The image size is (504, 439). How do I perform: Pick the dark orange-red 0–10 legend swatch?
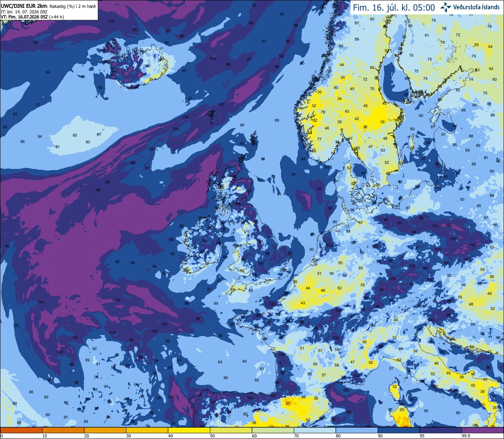click(x=21, y=430)
